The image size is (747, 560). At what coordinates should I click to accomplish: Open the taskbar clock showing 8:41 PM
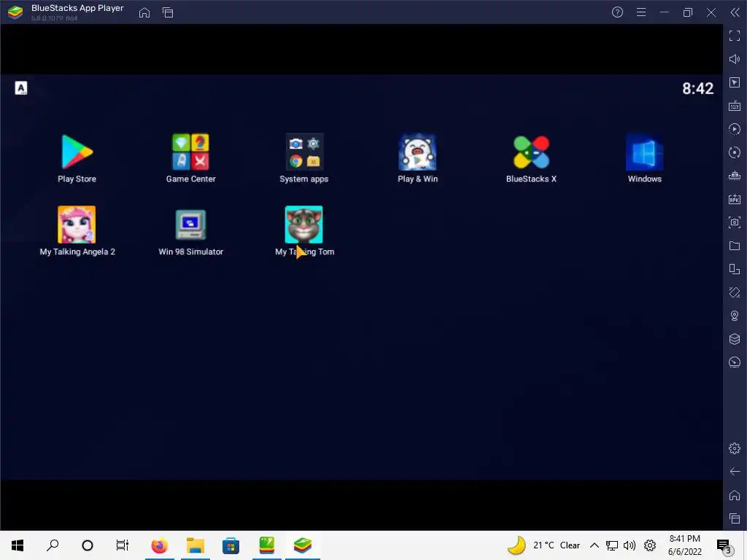point(684,545)
